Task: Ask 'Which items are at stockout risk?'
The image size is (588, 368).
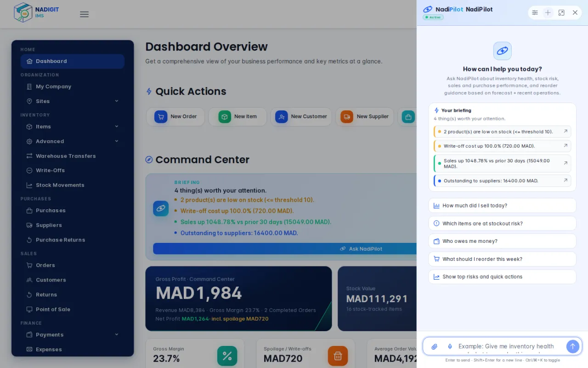Action: click(502, 224)
